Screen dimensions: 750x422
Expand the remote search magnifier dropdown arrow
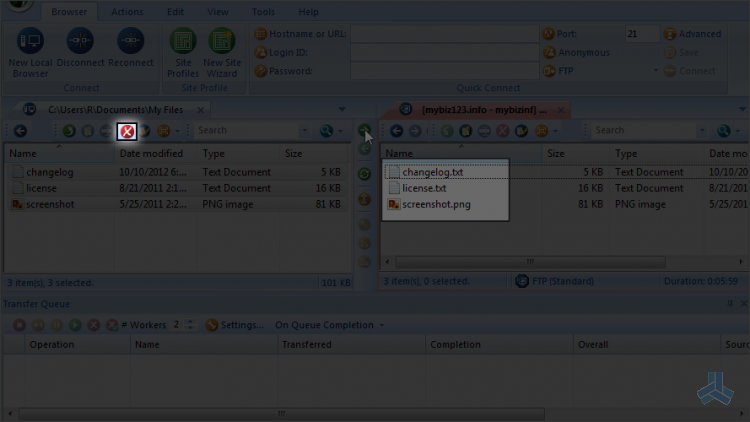[738, 131]
